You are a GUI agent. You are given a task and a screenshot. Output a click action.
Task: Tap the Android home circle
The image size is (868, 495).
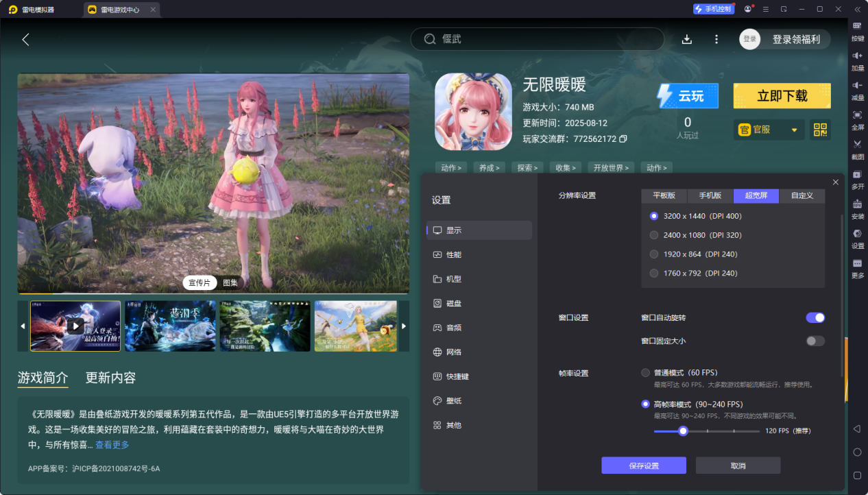tap(857, 452)
